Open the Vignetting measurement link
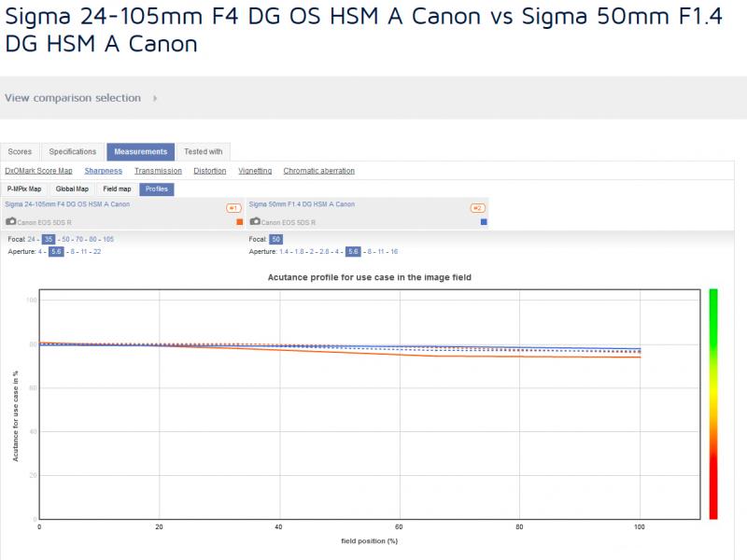Screen dimensions: 747x560 point(255,171)
